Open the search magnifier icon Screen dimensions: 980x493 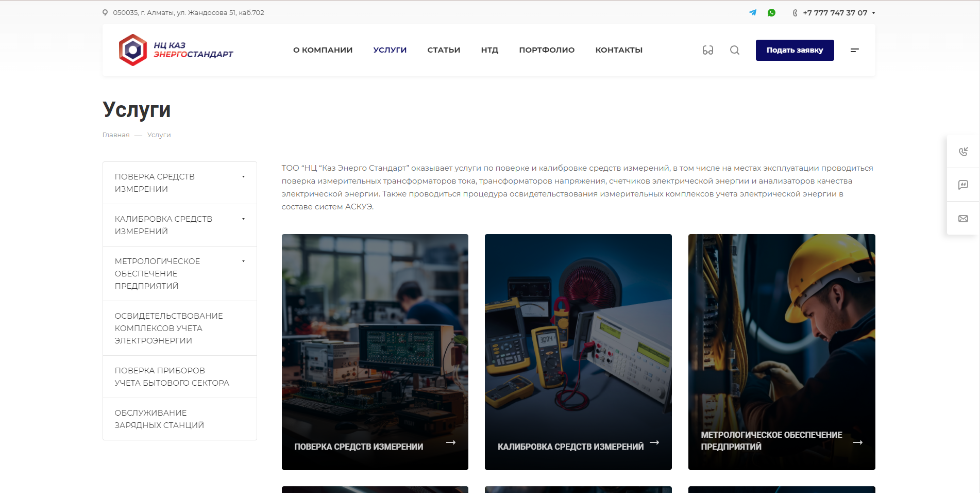pyautogui.click(x=735, y=50)
